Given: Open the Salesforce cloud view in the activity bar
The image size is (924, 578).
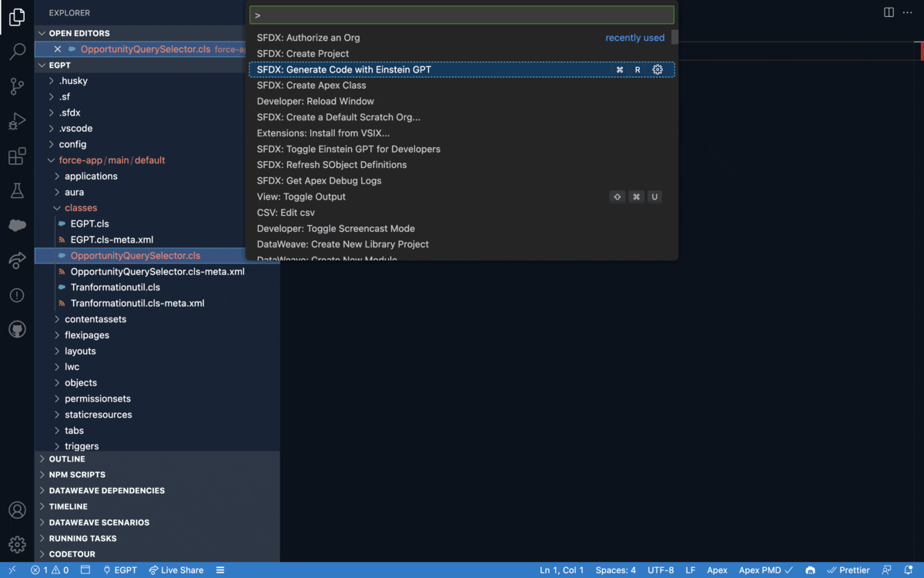Looking at the screenshot, I should click(17, 226).
